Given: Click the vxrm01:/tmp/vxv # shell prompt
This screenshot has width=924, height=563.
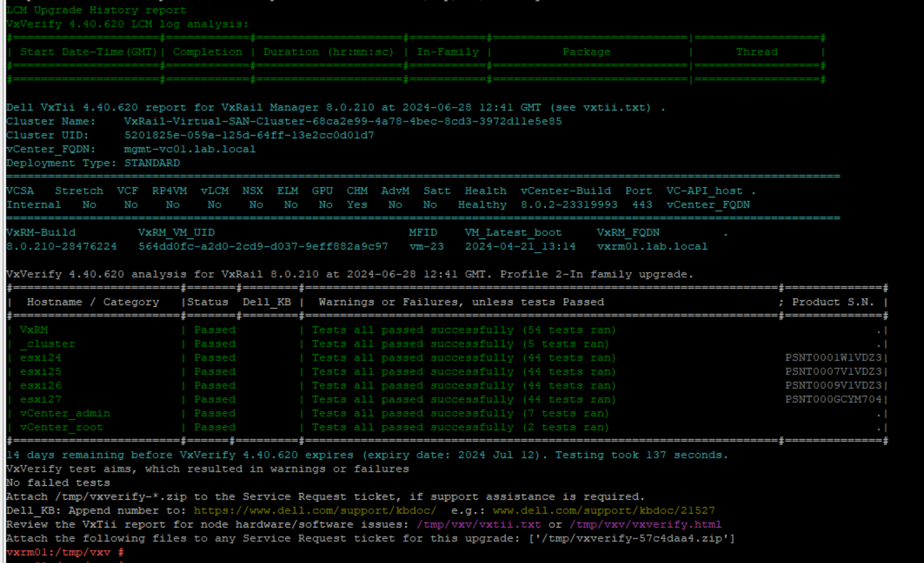Looking at the screenshot, I should [x=65, y=552].
